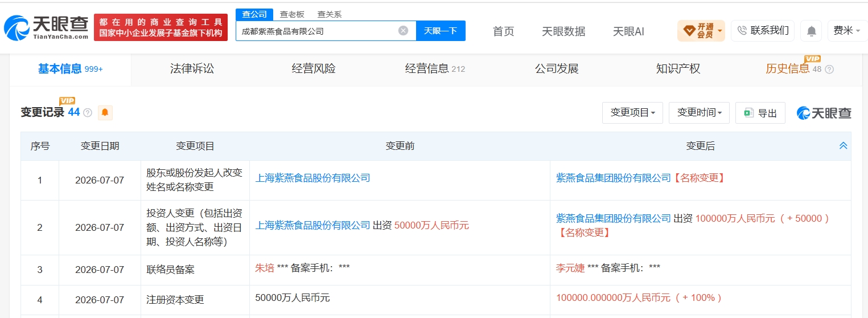Switch to the 经营风险 tab
This screenshot has width=868, height=318.
[314, 69]
